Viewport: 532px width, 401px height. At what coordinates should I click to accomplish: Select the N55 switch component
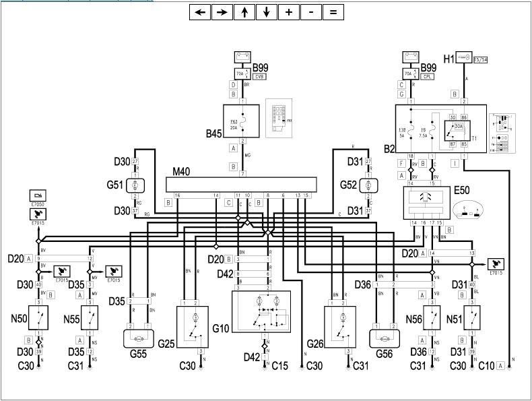(90, 317)
